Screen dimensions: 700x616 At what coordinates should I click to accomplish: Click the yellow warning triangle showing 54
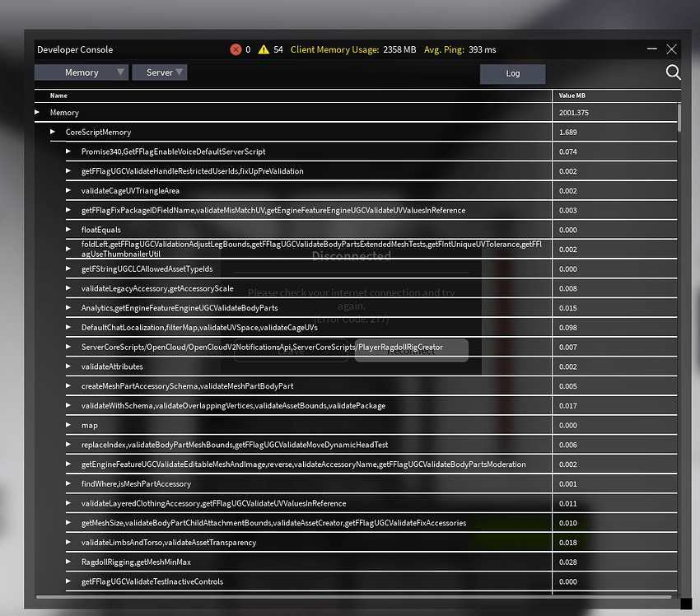265,49
